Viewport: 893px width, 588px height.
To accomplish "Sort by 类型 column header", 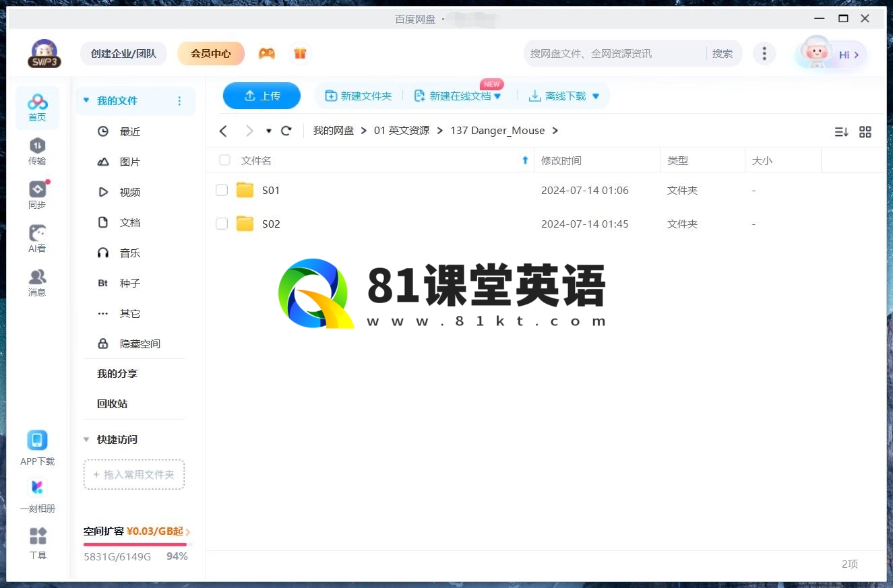I will pyautogui.click(x=678, y=161).
